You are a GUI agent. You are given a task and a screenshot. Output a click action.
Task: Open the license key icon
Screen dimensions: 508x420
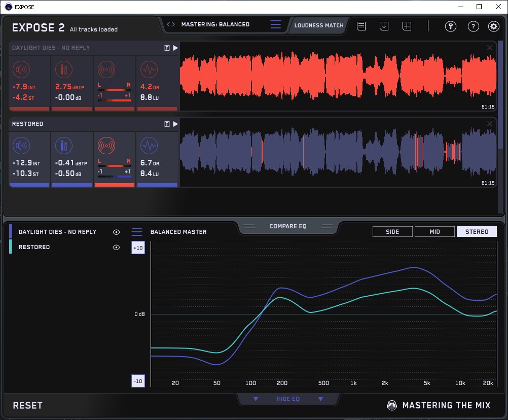click(451, 26)
